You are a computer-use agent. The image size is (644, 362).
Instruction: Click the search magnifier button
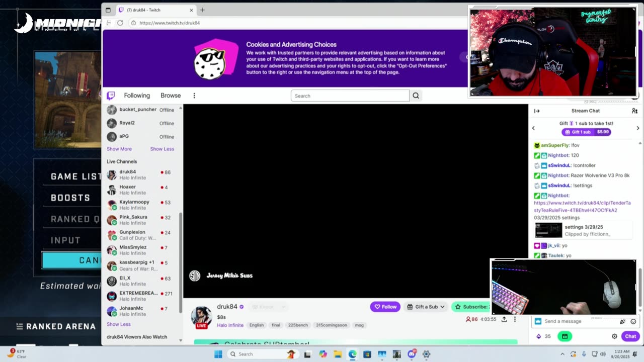pyautogui.click(x=416, y=96)
